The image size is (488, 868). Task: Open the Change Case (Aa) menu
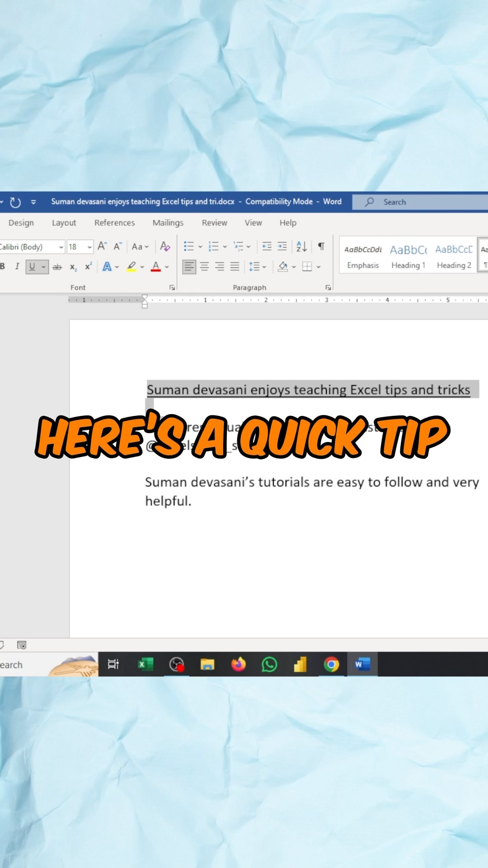(140, 246)
